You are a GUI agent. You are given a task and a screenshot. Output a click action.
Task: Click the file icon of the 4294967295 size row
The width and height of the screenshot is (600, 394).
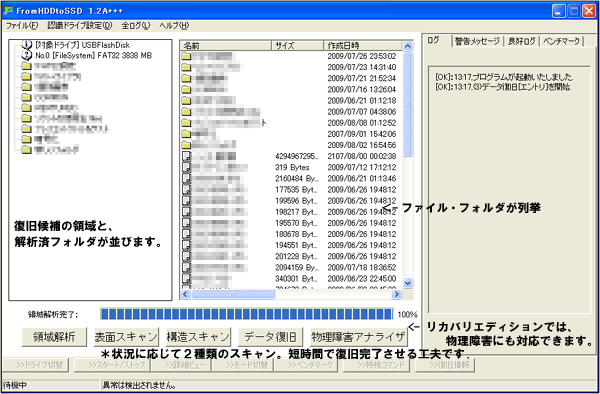tap(186, 156)
